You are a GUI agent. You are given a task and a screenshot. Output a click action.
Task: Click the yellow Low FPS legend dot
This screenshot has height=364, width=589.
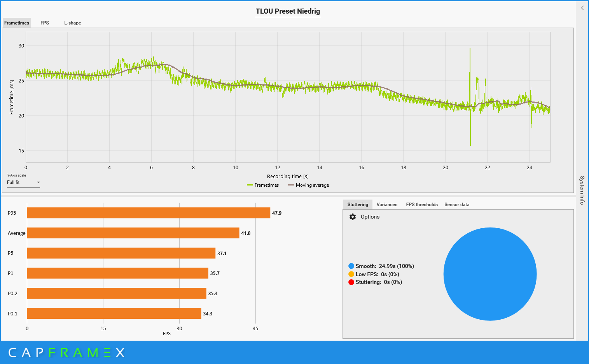[x=351, y=274]
